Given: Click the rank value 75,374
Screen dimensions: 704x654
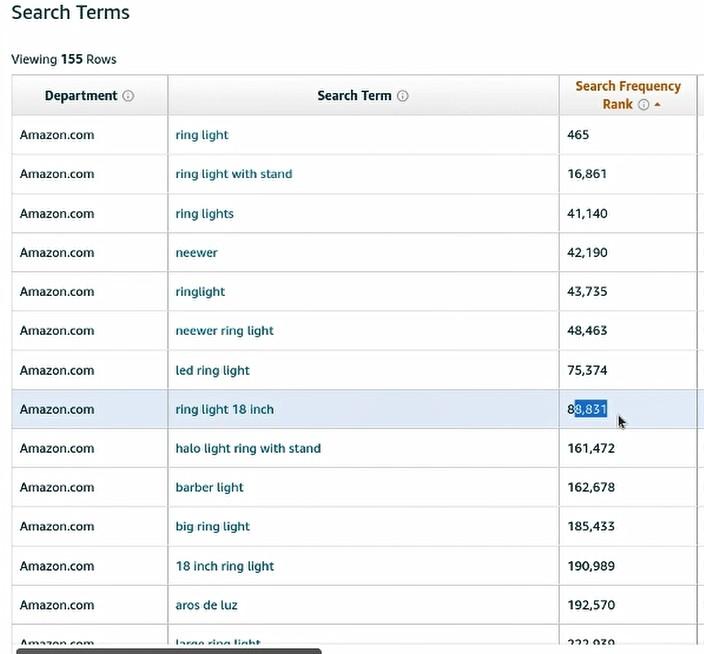Looking at the screenshot, I should (587, 370).
